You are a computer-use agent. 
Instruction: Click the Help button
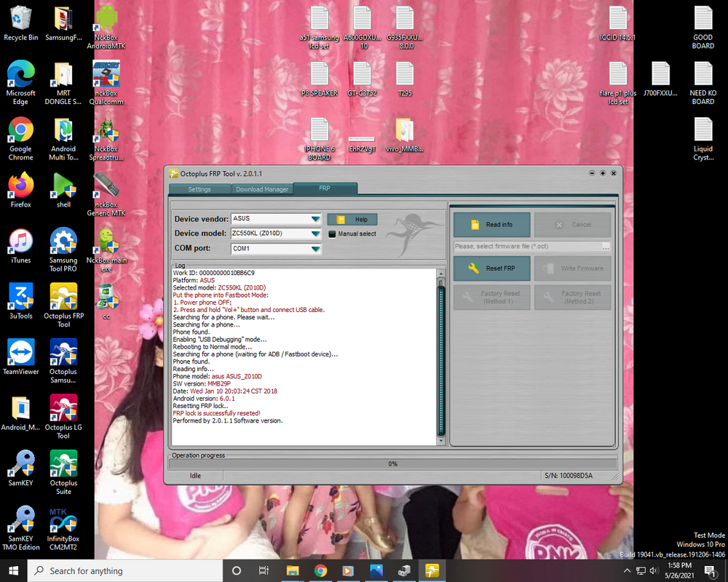(x=352, y=220)
